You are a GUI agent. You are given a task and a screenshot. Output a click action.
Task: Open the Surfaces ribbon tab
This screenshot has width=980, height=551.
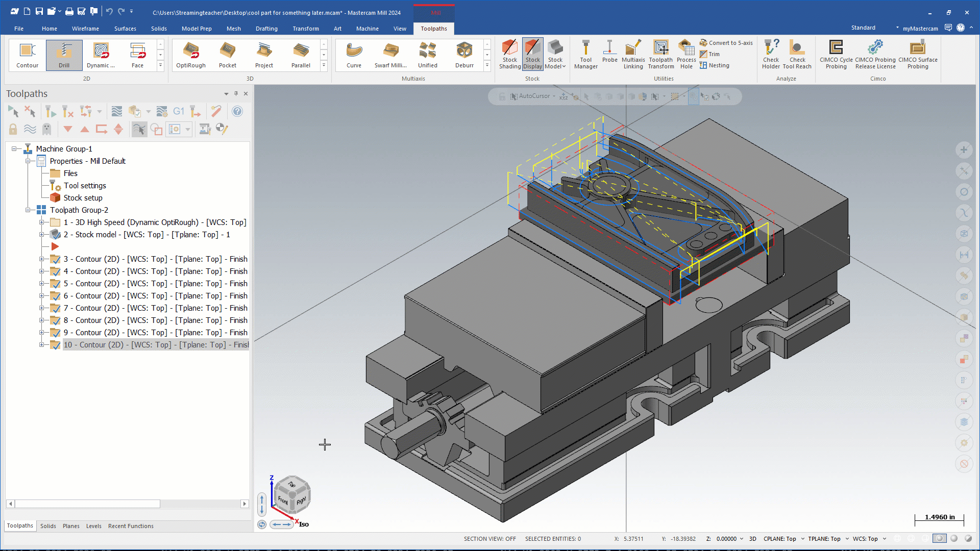125,29
